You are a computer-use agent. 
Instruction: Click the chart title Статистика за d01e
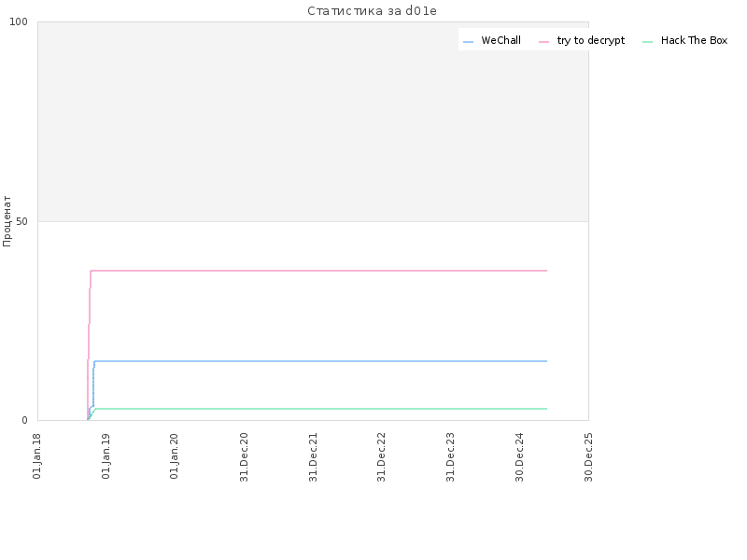click(x=372, y=11)
